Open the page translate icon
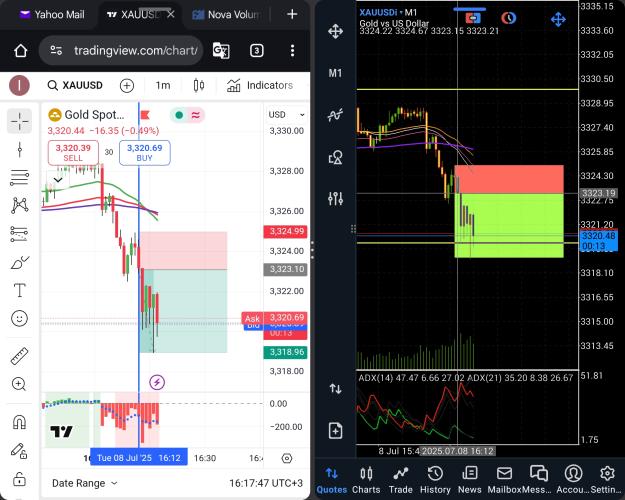The image size is (625, 500). coord(221,51)
